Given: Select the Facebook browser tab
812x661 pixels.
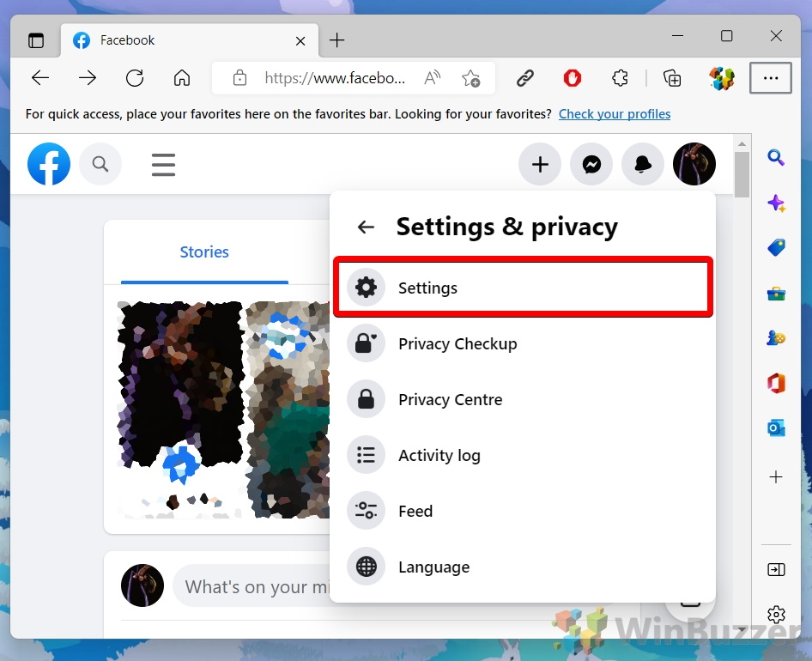Looking at the screenshot, I should tap(189, 39).
